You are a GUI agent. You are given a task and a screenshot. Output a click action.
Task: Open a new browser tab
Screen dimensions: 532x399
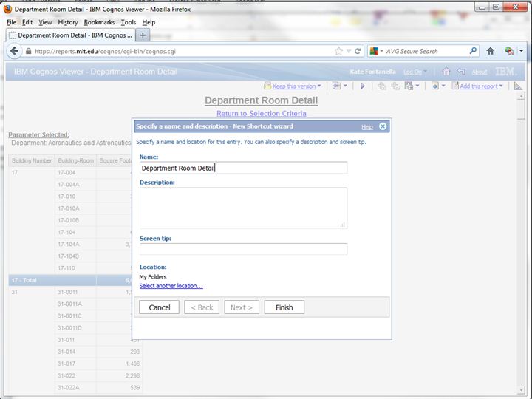(x=143, y=35)
